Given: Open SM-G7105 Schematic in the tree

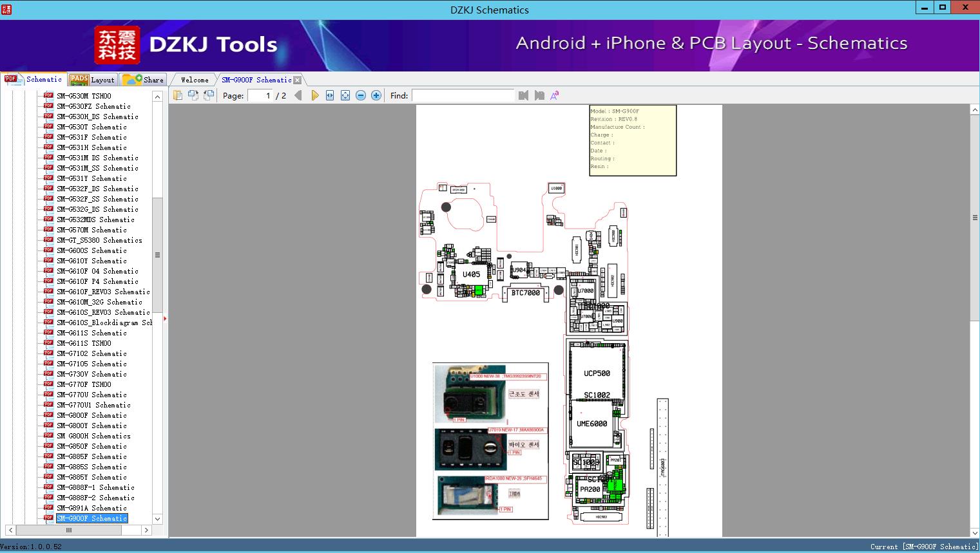Looking at the screenshot, I should pyautogui.click(x=91, y=364).
